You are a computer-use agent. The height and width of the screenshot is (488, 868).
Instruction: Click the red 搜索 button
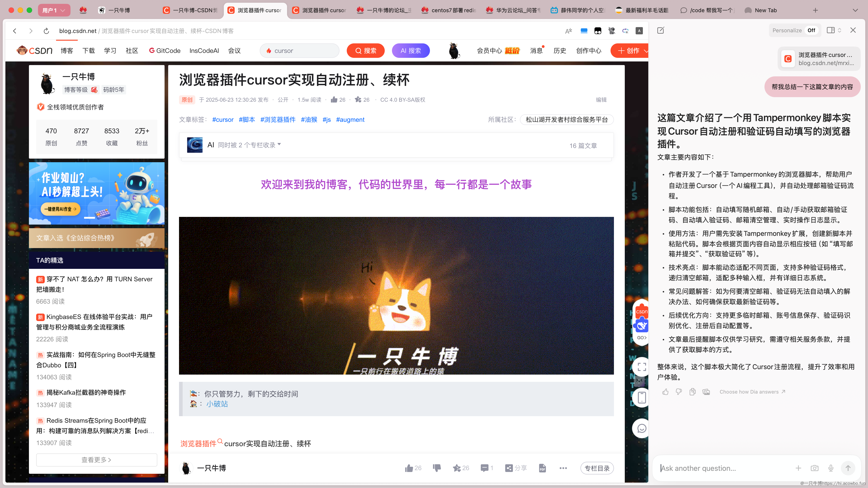(366, 51)
